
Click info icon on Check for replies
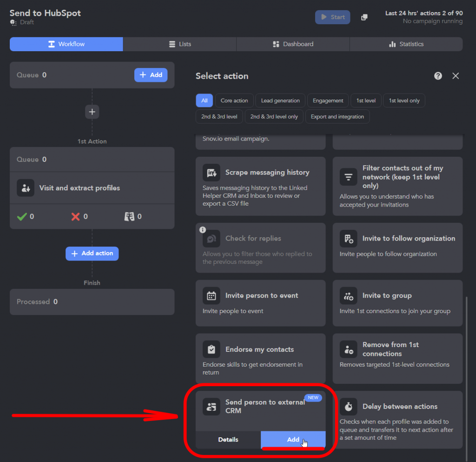pyautogui.click(x=203, y=230)
